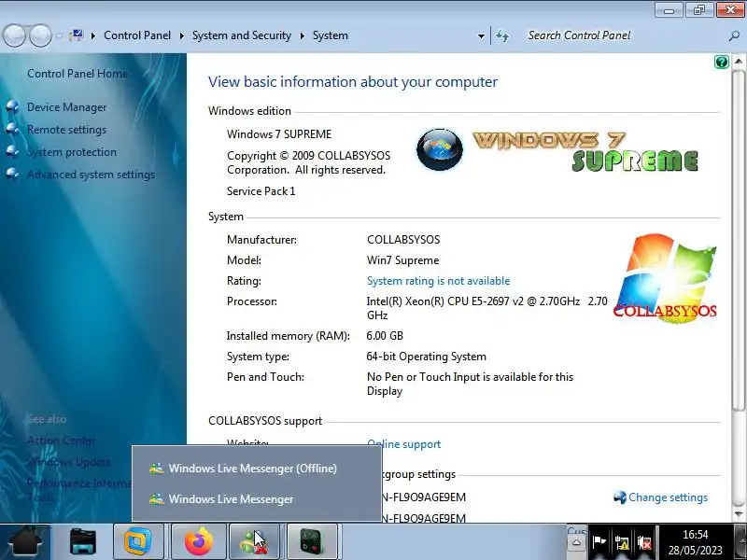Click 'Service Pack 1' text
Viewport: 747px width, 560px height.
261,191
